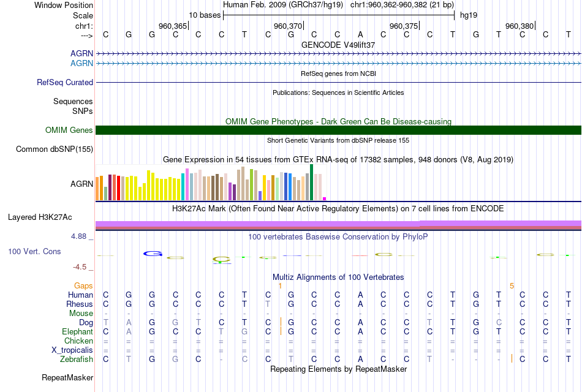This screenshot has width=582, height=392.
Task: Click the Elephant species row label
Action: tap(78, 331)
